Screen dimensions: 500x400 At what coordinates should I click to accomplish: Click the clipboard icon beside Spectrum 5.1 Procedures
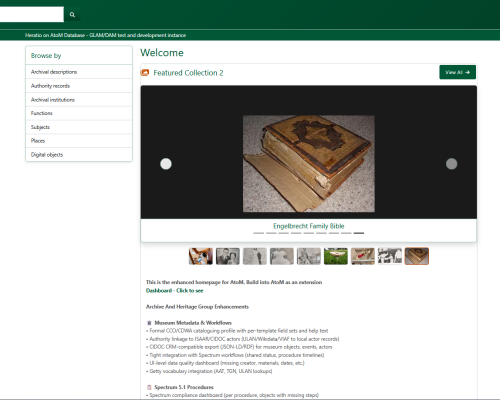point(149,387)
